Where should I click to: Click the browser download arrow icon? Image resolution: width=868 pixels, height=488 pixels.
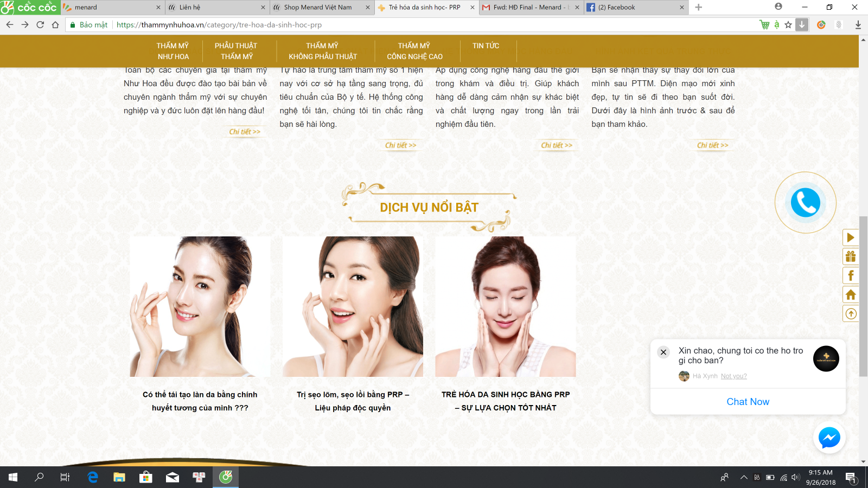[858, 24]
